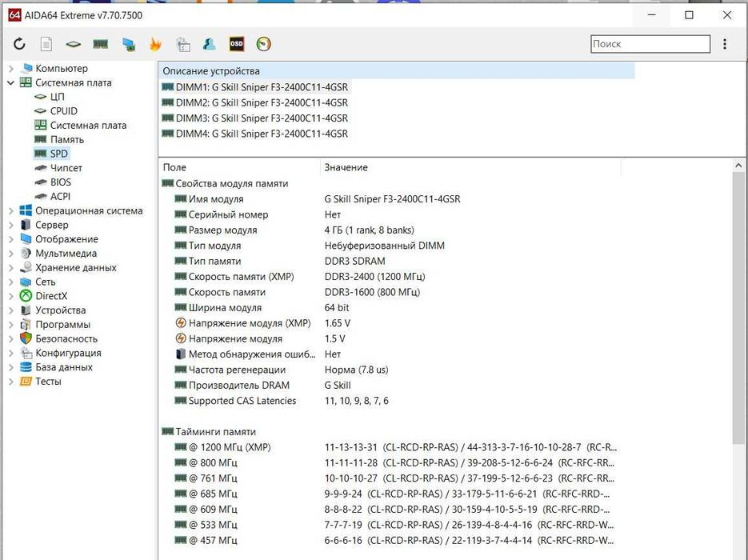Click the gauge benchmark toolbar icon

point(264,44)
